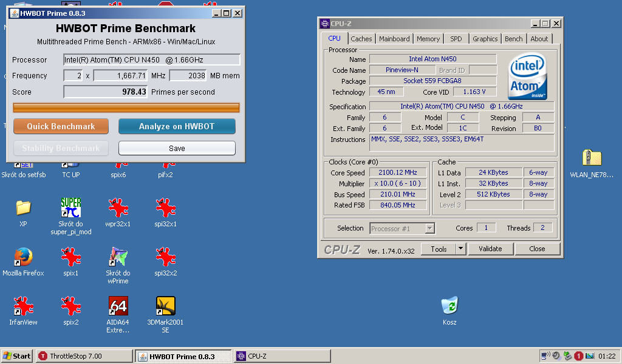Screen dimensions: 622x364
Task: Click the Validate button in CPU-Z
Action: [490, 249]
